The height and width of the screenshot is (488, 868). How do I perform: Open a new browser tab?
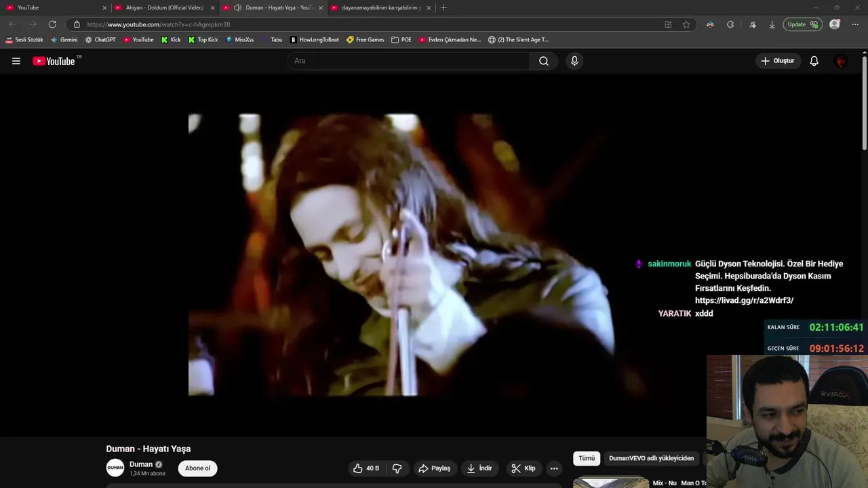click(443, 7)
